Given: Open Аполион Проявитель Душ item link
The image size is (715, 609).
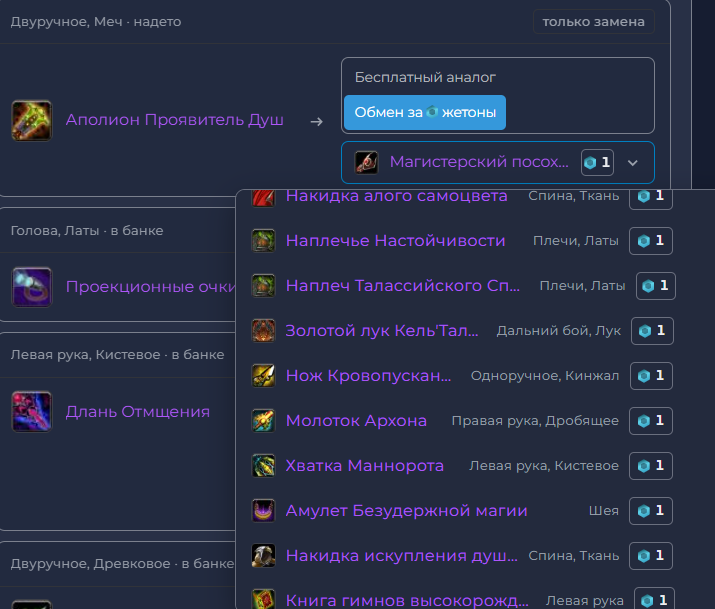Looking at the screenshot, I should (x=175, y=120).
